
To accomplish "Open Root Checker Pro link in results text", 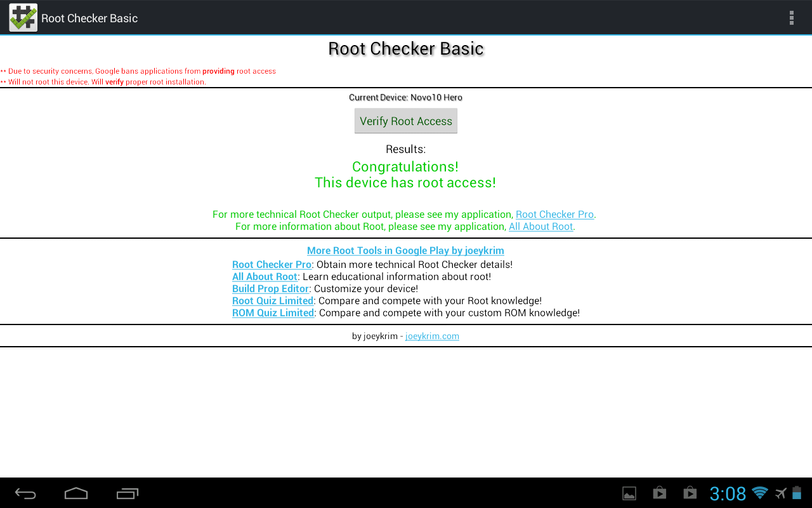I will [554, 215].
